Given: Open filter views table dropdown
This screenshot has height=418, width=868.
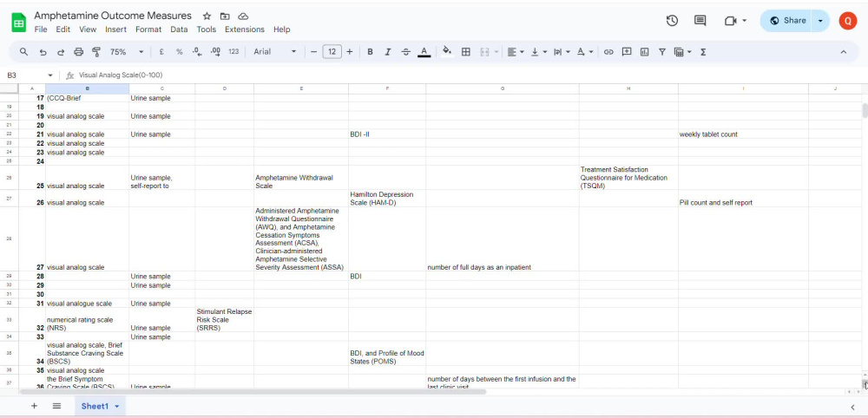Looking at the screenshot, I should [x=682, y=52].
